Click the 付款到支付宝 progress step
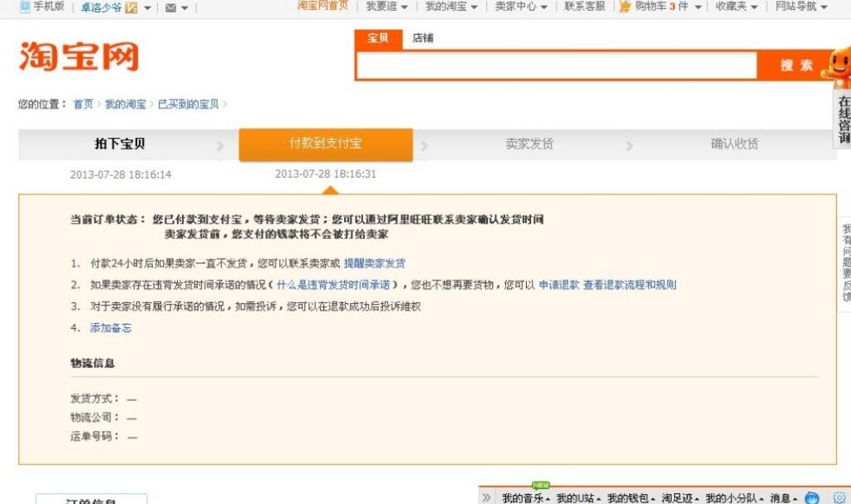The height and width of the screenshot is (504, 851). (326, 144)
